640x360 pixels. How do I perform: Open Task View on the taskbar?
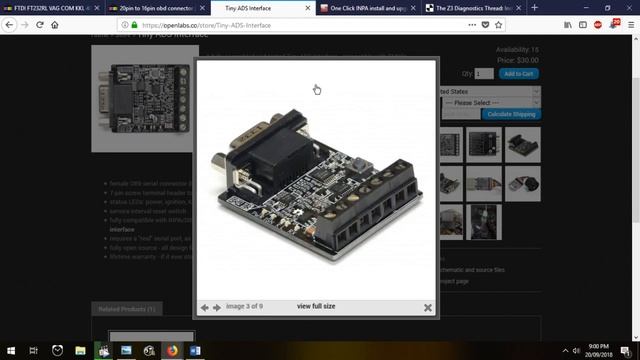click(x=34, y=351)
